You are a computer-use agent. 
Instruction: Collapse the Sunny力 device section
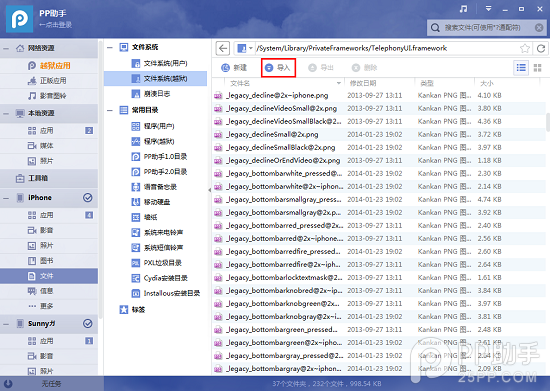coord(6,324)
